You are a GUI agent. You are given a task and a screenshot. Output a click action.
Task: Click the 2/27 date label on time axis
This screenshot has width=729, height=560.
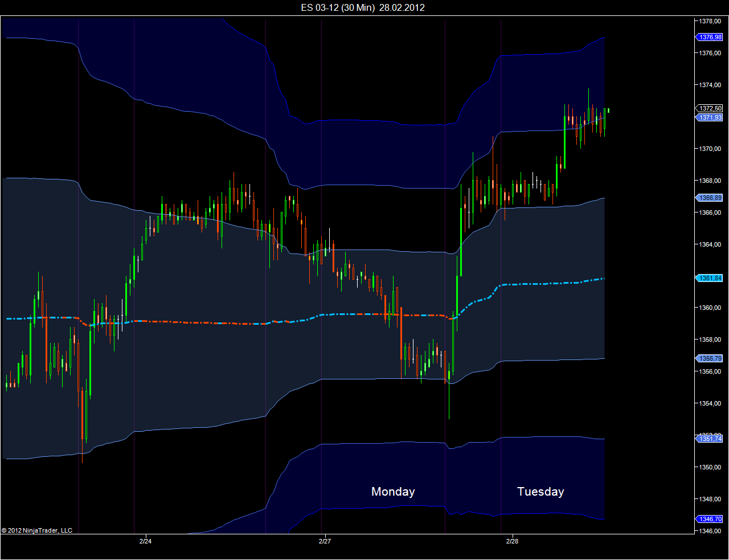pyautogui.click(x=325, y=541)
